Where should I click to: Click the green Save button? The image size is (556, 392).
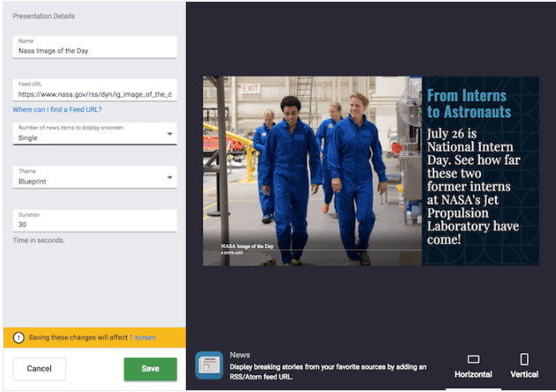[151, 368]
